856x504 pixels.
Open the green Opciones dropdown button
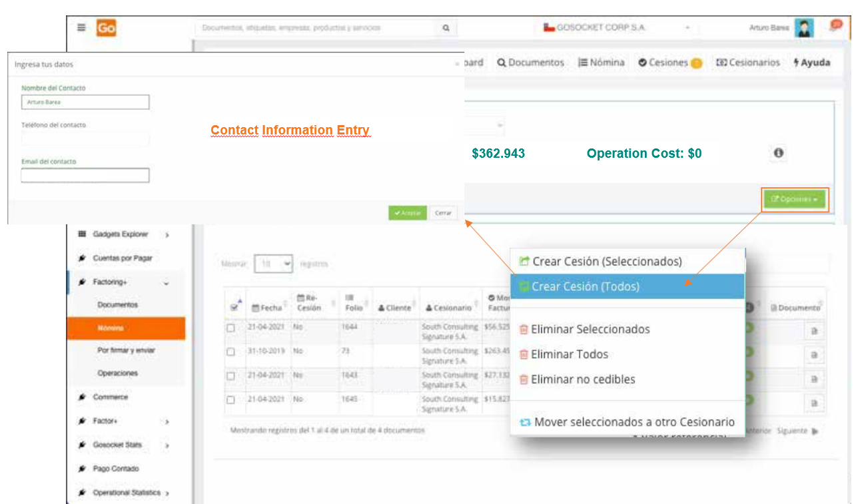(x=795, y=199)
